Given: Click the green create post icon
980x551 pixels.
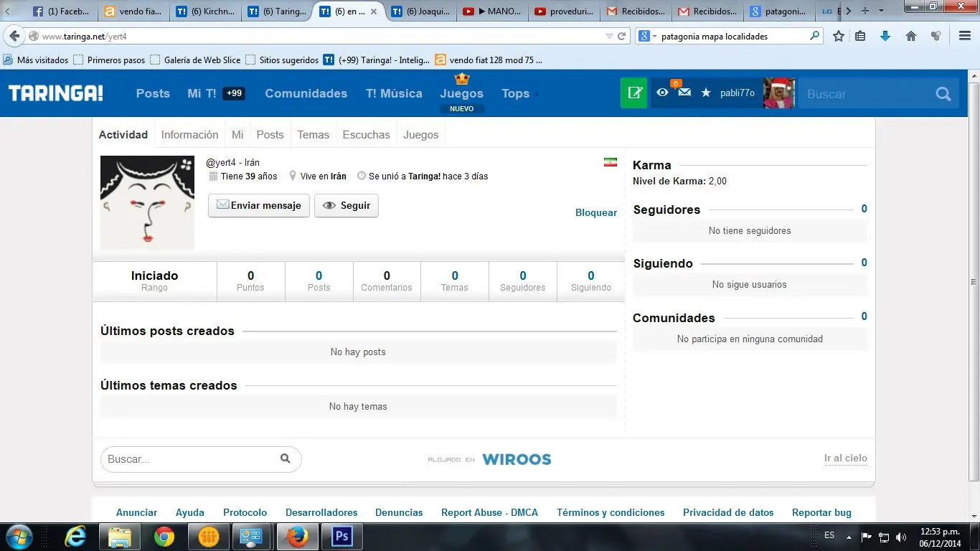Looking at the screenshot, I should [x=634, y=93].
